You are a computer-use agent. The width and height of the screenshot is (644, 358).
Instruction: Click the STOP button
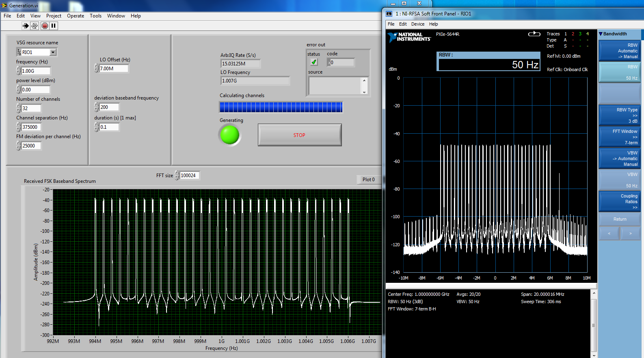click(x=299, y=135)
